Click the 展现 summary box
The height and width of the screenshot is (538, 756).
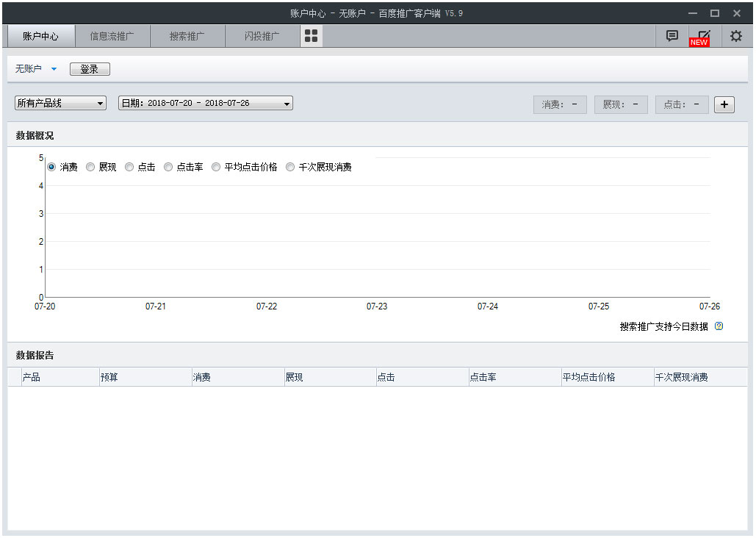coord(621,104)
